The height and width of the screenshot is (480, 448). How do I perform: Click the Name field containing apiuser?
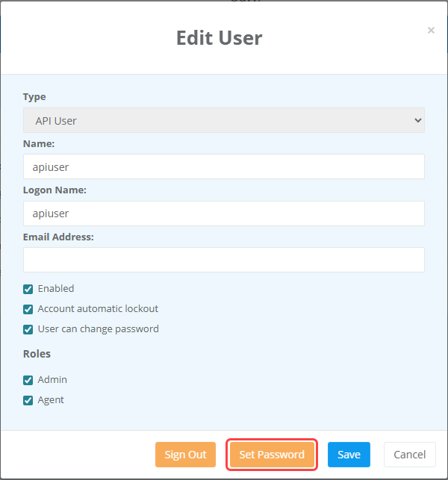point(223,166)
